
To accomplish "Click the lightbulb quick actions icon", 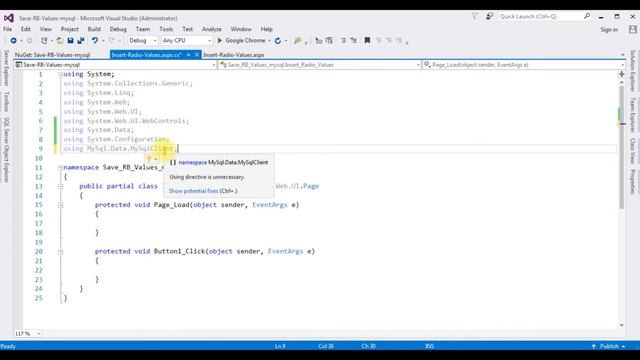I will 149,159.
